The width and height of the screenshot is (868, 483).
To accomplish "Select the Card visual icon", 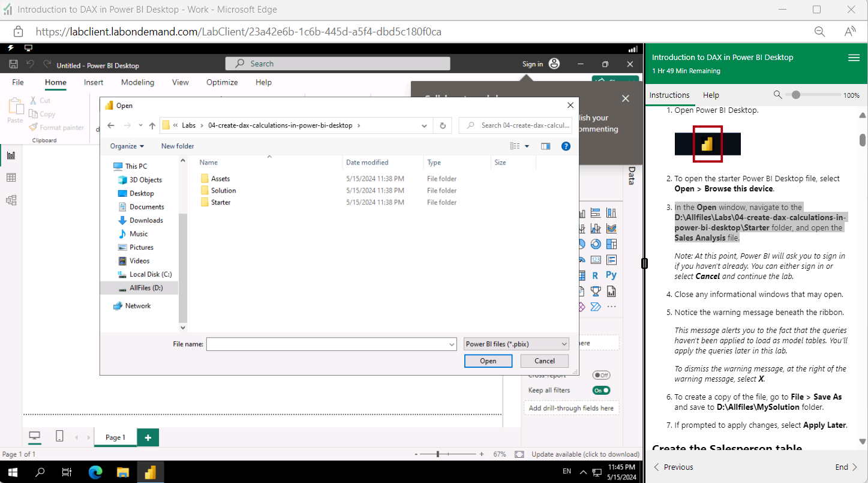I will pyautogui.click(x=596, y=259).
